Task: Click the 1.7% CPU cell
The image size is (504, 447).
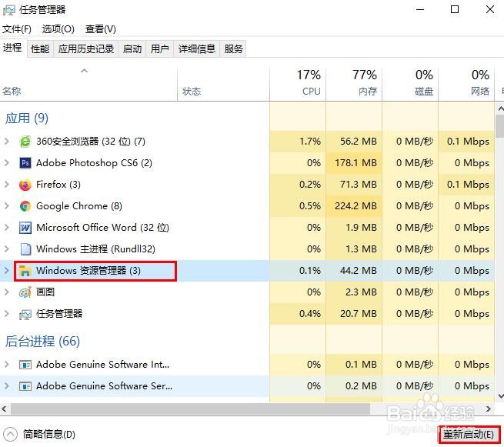Action: pyautogui.click(x=298, y=142)
